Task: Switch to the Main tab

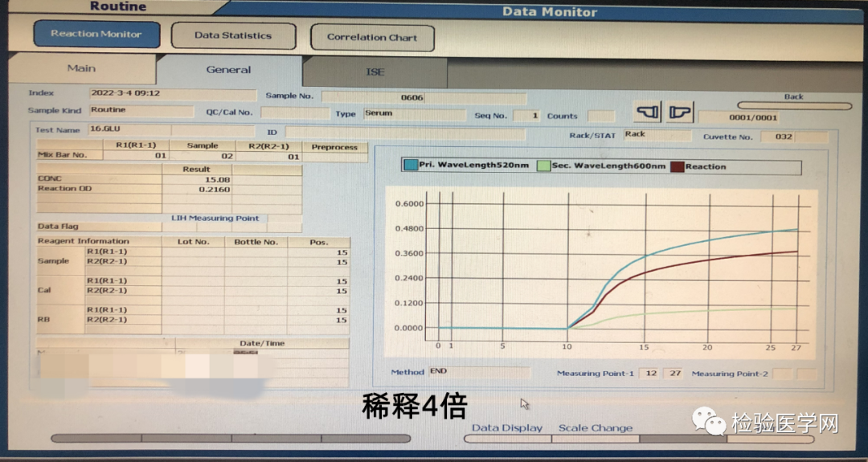Action: tap(81, 68)
